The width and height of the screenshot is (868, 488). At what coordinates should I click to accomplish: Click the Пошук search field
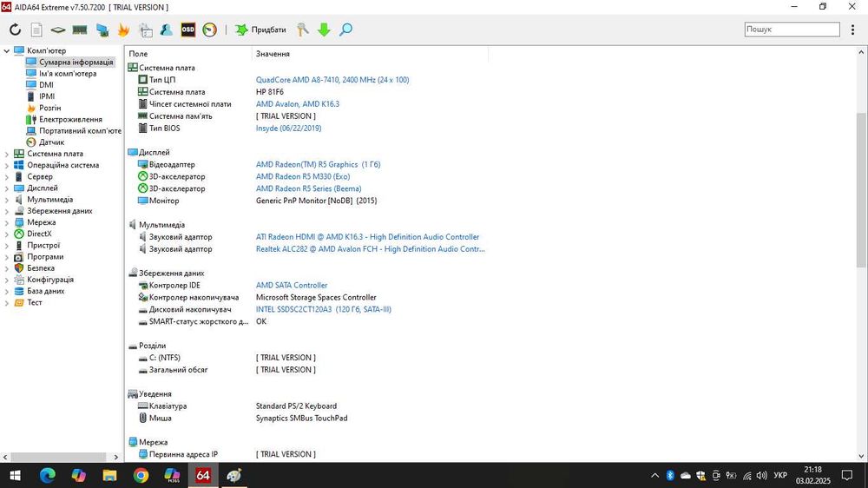792,30
